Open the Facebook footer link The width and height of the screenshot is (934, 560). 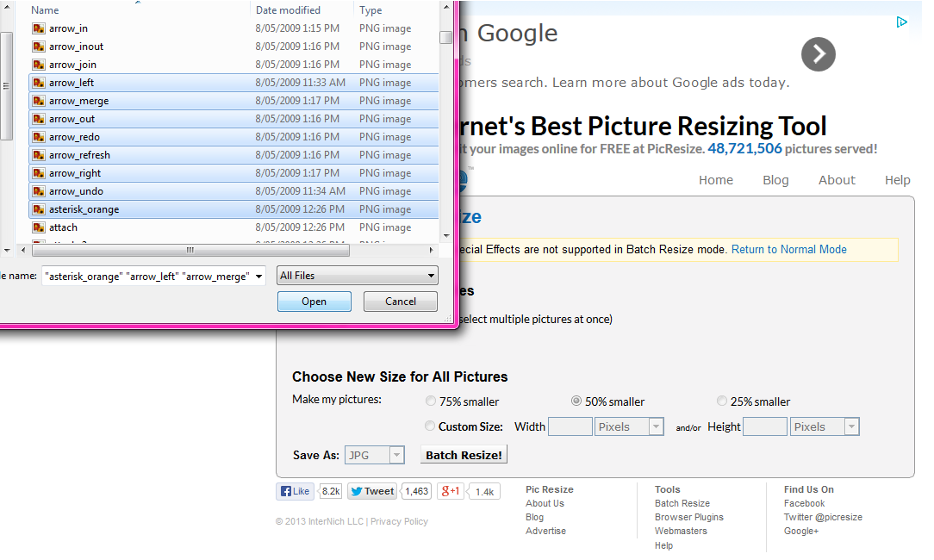point(804,503)
